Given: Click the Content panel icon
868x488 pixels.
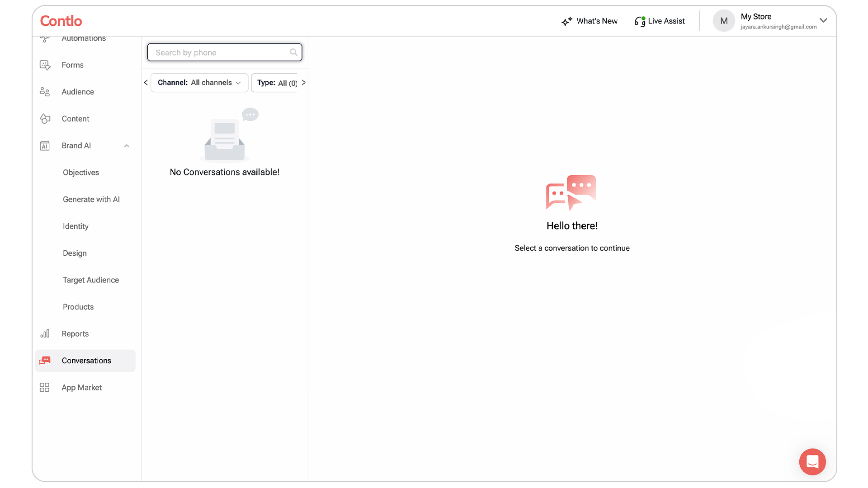Looking at the screenshot, I should coord(45,118).
